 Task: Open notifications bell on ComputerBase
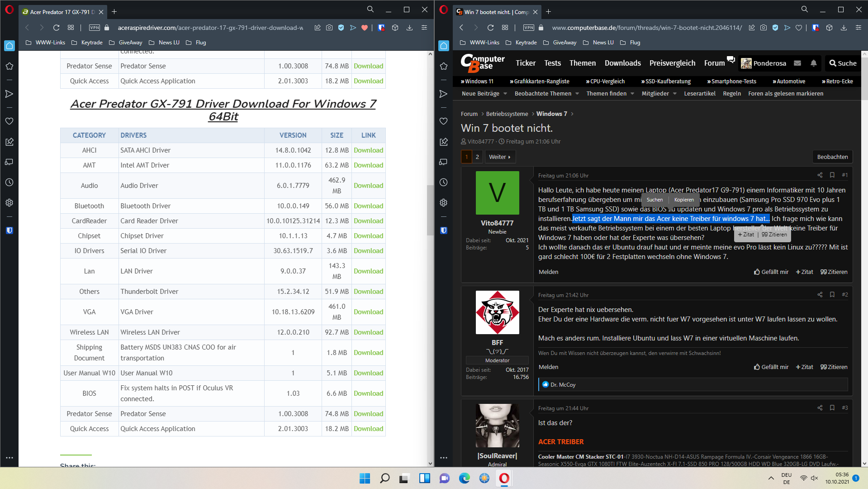(x=814, y=63)
